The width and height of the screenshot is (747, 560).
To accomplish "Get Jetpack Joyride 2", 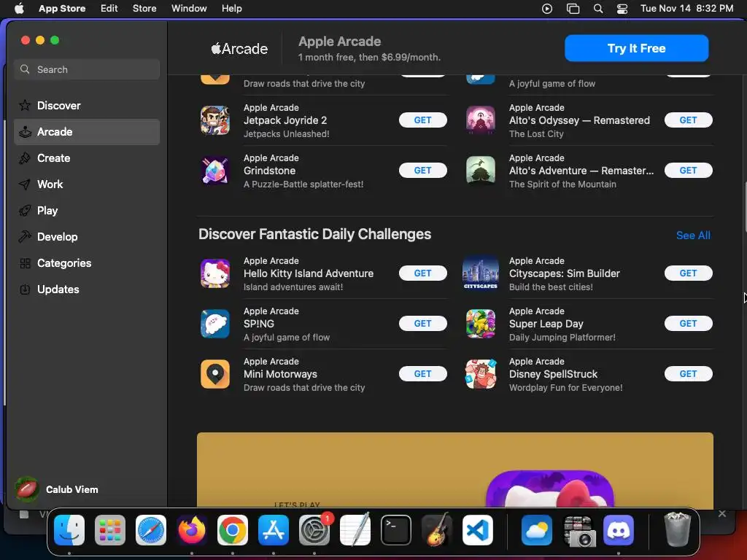I will click(422, 120).
